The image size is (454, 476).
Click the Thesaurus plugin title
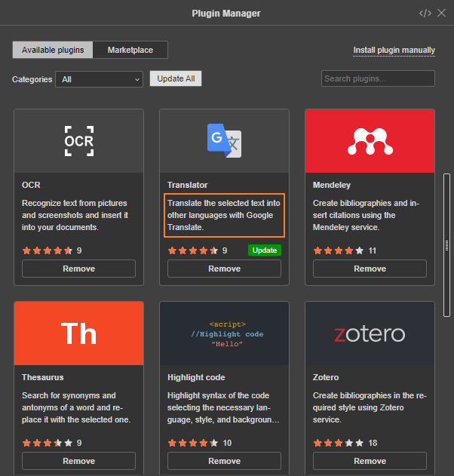pos(43,377)
